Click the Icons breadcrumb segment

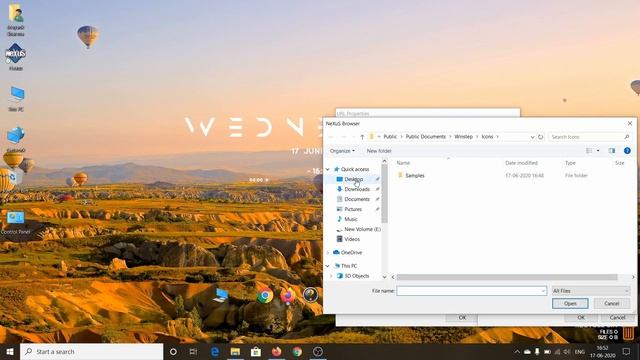[x=487, y=137]
